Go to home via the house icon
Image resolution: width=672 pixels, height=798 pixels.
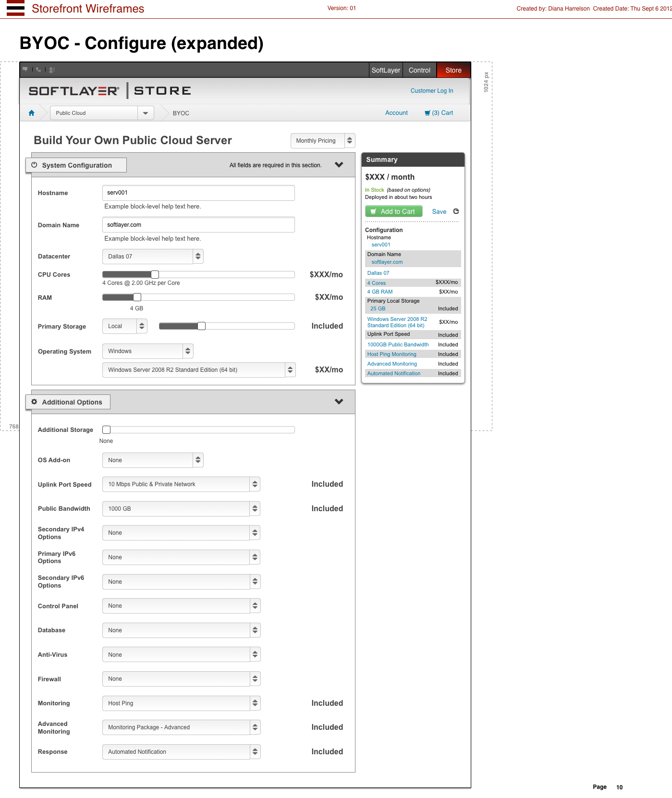click(x=32, y=113)
